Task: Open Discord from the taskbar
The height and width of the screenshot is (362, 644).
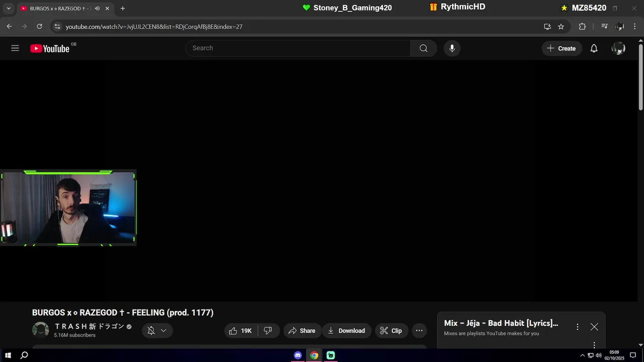Action: pyautogui.click(x=298, y=355)
